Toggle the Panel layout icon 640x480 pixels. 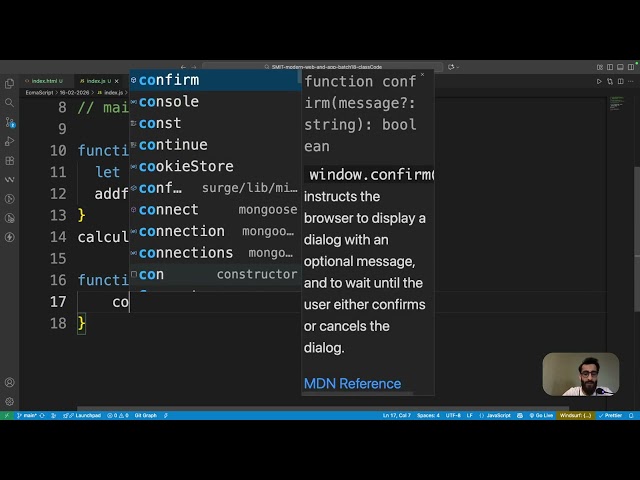click(x=620, y=67)
